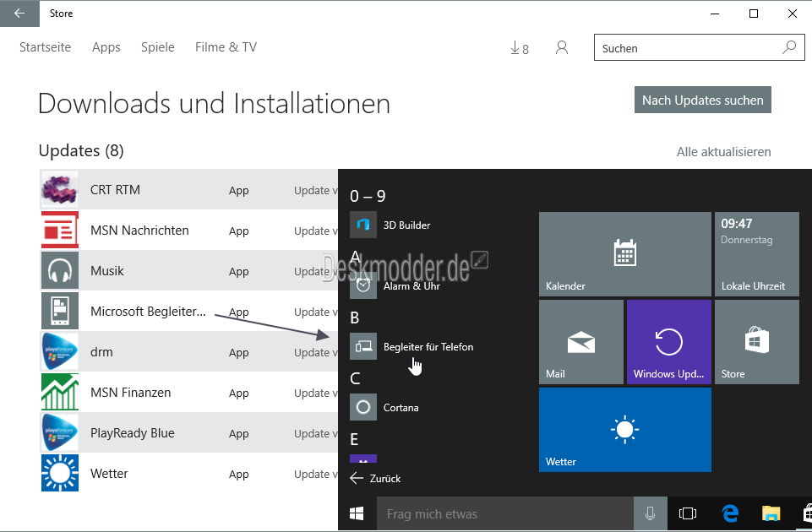Switch to the Startseite tab
The width and height of the screenshot is (812, 532).
coord(45,47)
